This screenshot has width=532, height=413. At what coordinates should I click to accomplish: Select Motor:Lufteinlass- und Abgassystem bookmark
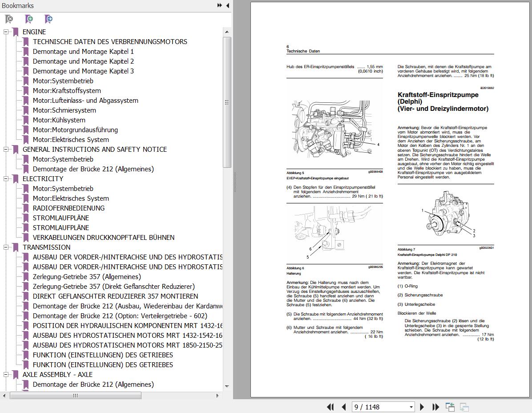click(85, 101)
